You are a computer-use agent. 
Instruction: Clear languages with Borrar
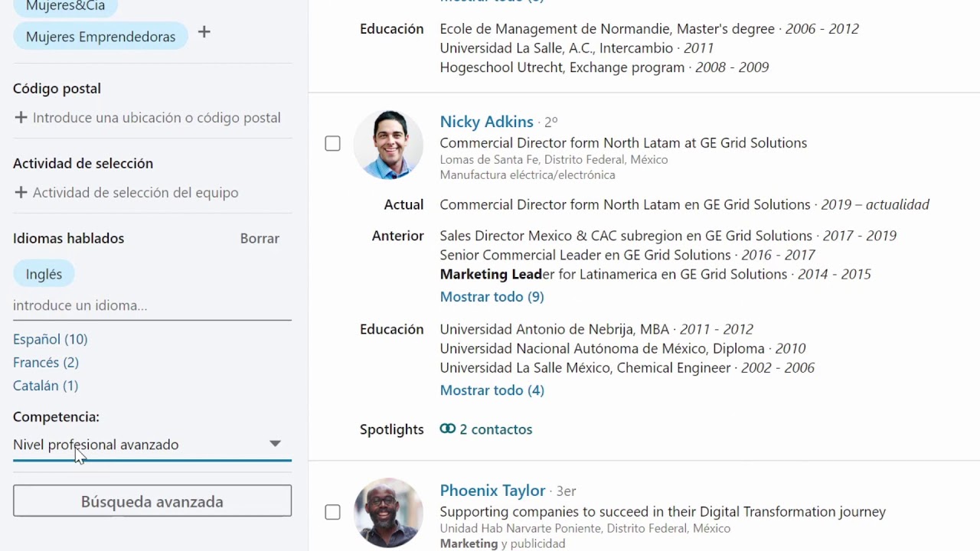260,238
